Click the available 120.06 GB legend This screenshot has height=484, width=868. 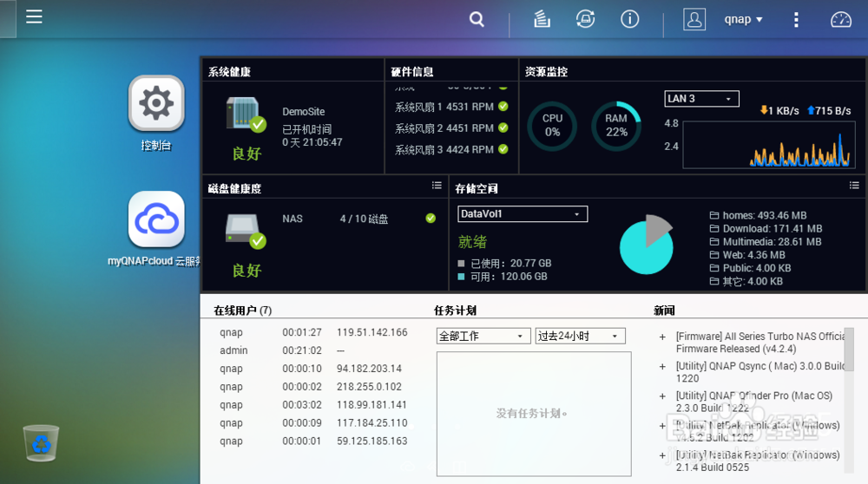click(x=502, y=277)
